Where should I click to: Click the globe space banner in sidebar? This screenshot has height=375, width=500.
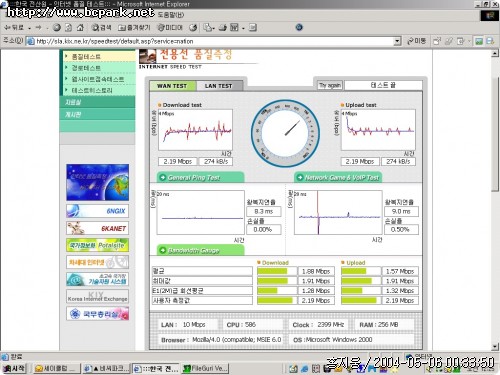(x=97, y=182)
